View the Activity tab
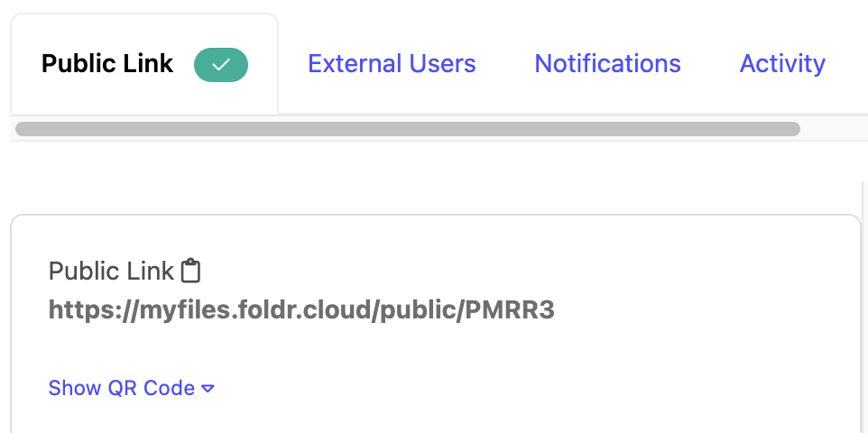This screenshot has height=433, width=868. coord(782,64)
